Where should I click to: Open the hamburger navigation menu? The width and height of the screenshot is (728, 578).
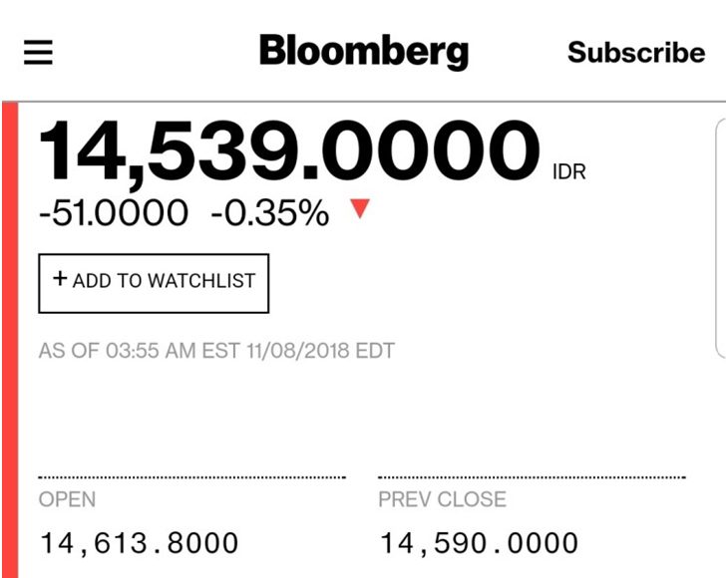click(x=38, y=52)
